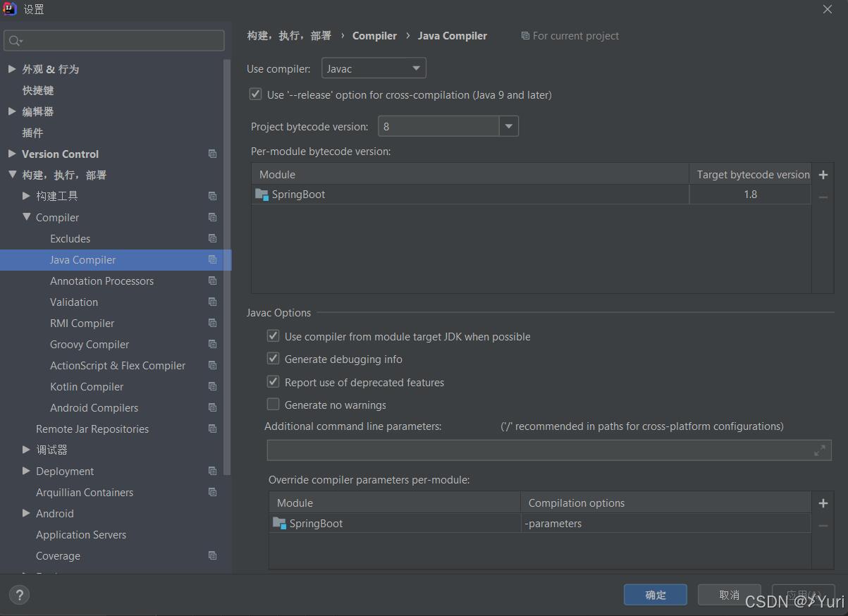Open the Project bytecode version dropdown
The image size is (848, 616).
tap(508, 126)
